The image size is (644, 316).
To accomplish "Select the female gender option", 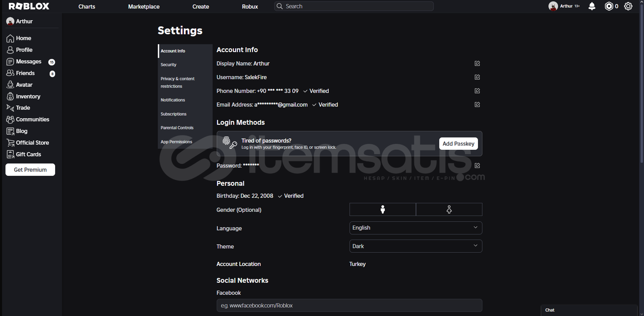I will click(449, 209).
